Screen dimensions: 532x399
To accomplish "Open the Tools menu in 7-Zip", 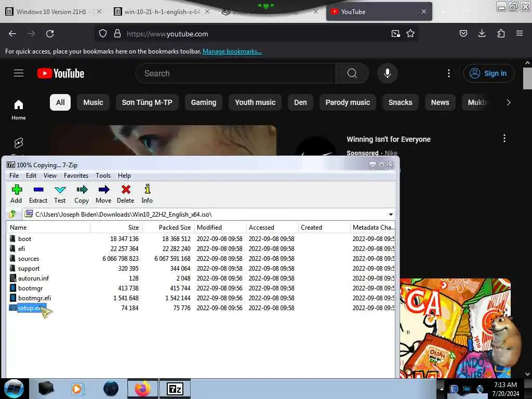I will 103,176.
